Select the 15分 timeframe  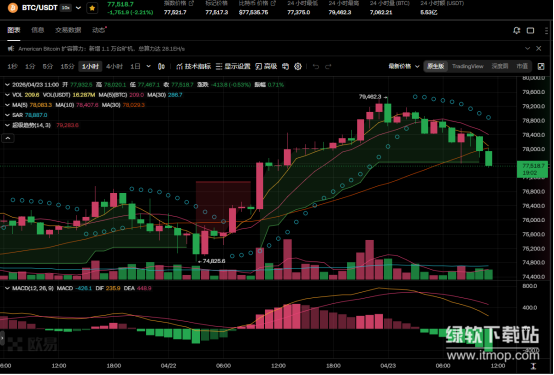67,66
